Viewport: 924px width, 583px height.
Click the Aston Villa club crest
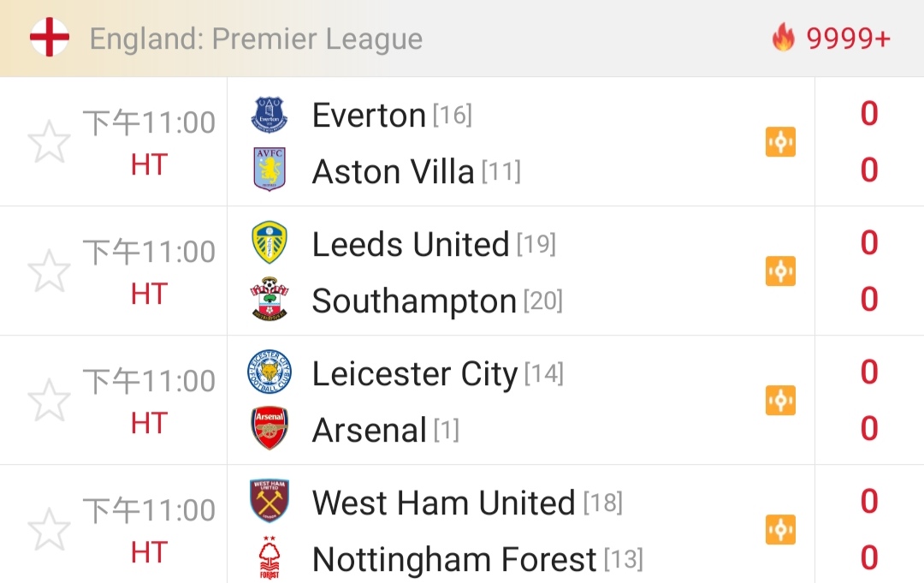[269, 170]
